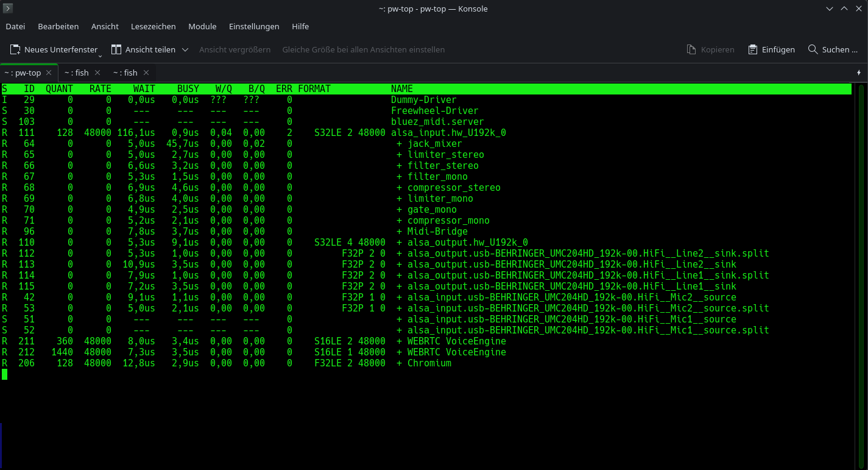This screenshot has height=470, width=868.
Task: Open the Module menu
Action: click(202, 26)
